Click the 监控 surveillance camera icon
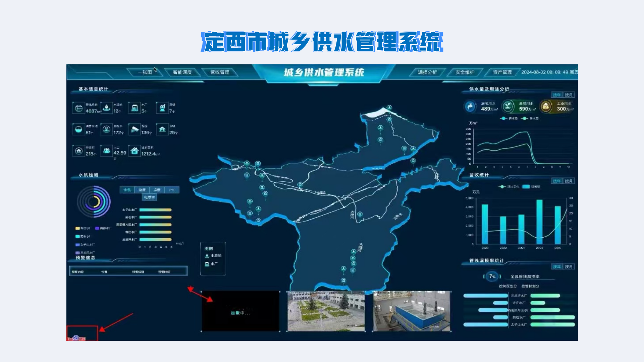Screen dimensions: 644x362 [x=135, y=129]
